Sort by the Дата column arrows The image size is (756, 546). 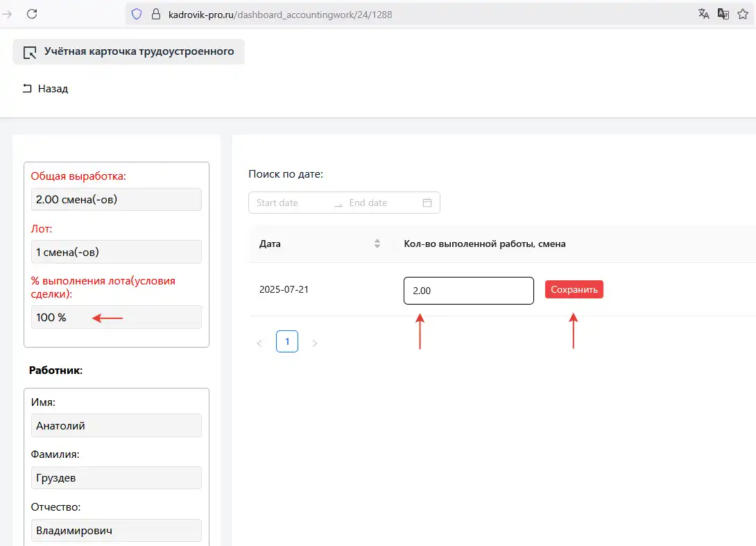pos(377,244)
